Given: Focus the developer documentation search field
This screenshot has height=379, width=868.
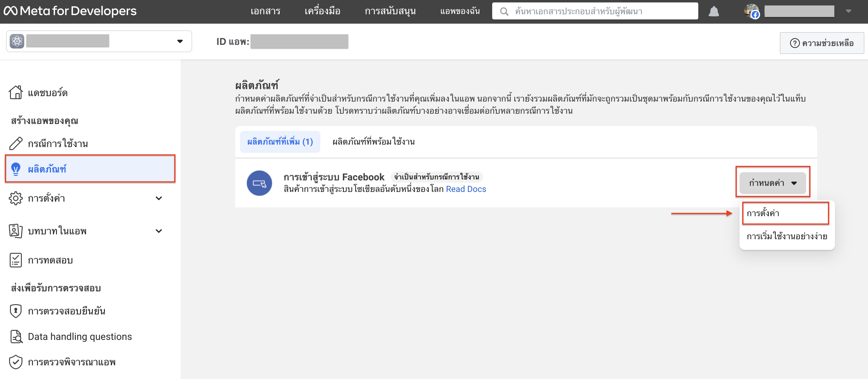Looking at the screenshot, I should coord(595,11).
